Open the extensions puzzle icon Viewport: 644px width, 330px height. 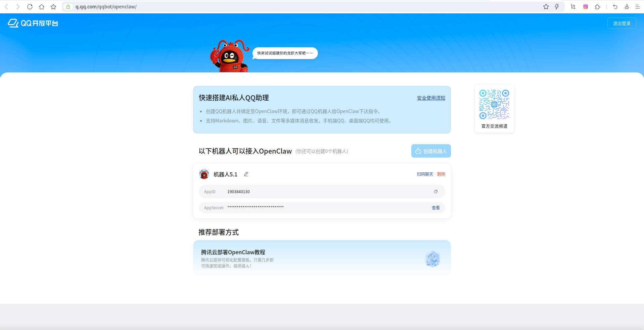[598, 7]
